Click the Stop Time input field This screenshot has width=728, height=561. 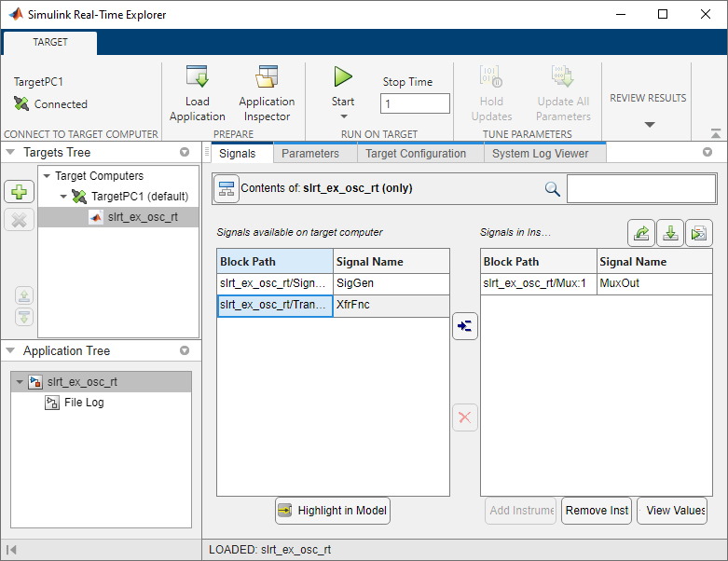pyautogui.click(x=415, y=103)
